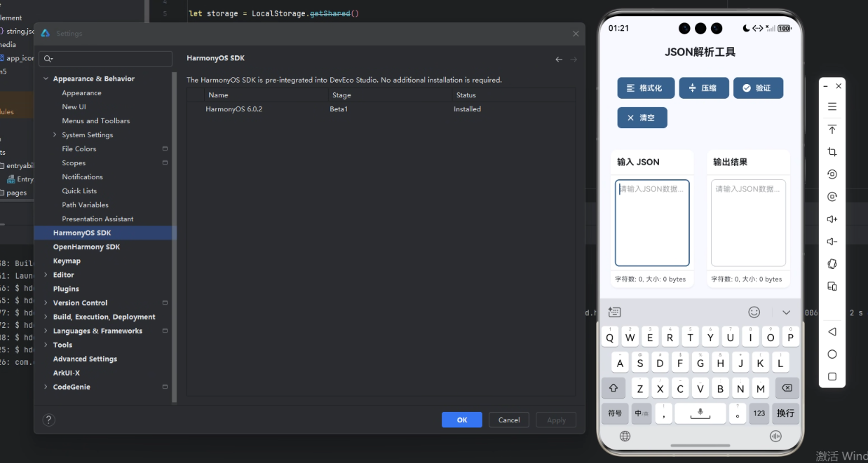Expand the Languages & Frameworks node

[46, 331]
